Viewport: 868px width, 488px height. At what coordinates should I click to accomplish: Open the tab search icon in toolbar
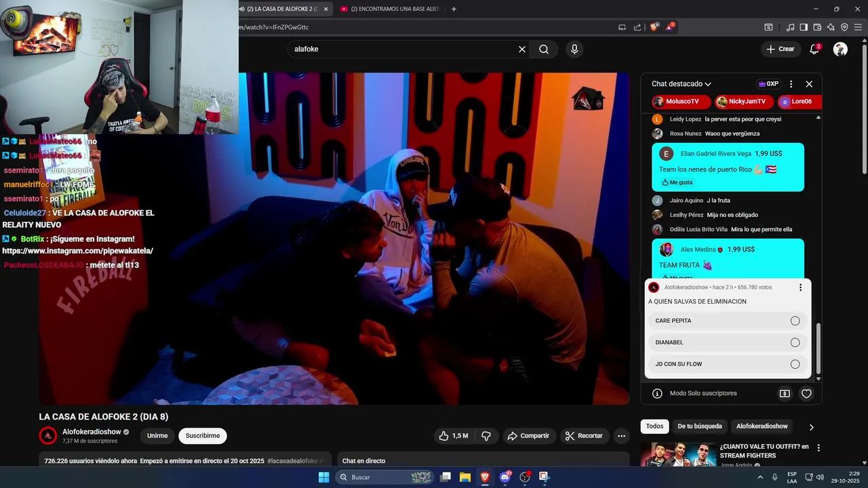(768, 27)
